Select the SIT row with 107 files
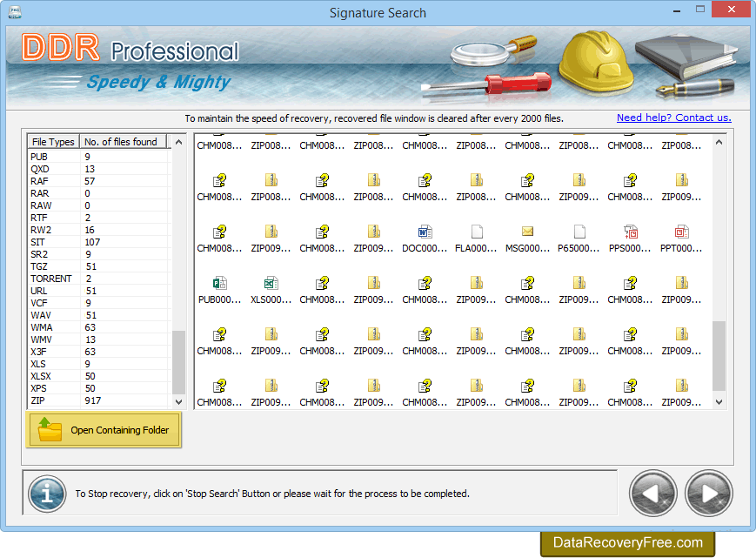 (99, 242)
